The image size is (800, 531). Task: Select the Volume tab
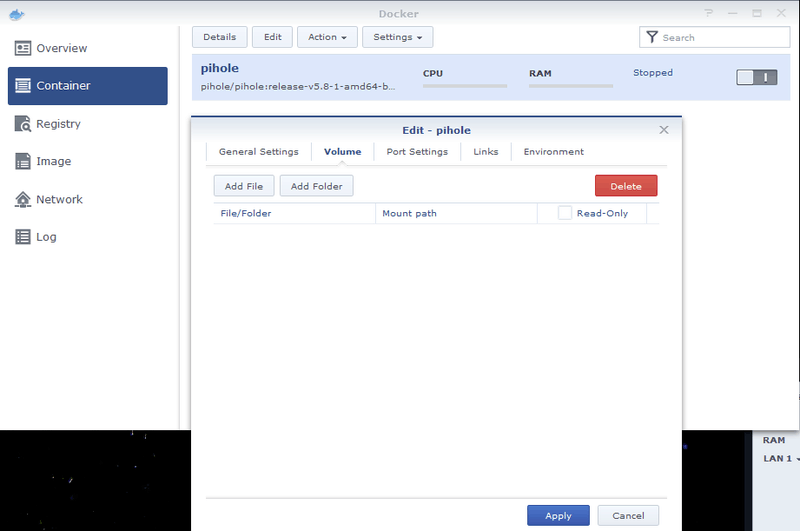(x=342, y=152)
